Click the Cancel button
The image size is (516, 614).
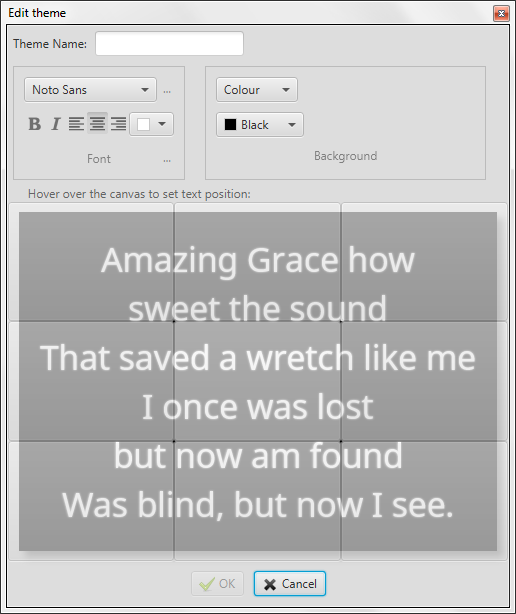[x=290, y=584]
